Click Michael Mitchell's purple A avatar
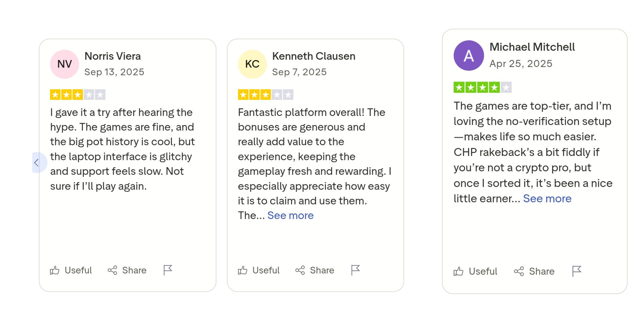The width and height of the screenshot is (644, 322). (469, 56)
